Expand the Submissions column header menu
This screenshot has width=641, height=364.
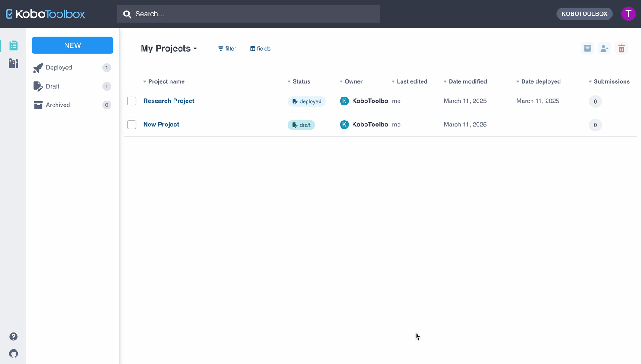point(609,81)
